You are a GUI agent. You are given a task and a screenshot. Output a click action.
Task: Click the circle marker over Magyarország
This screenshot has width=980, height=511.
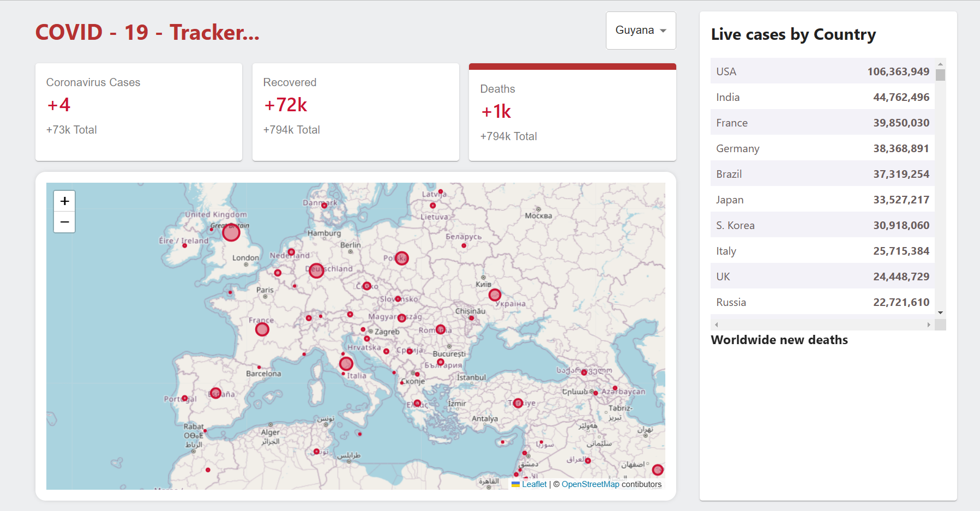pyautogui.click(x=402, y=318)
